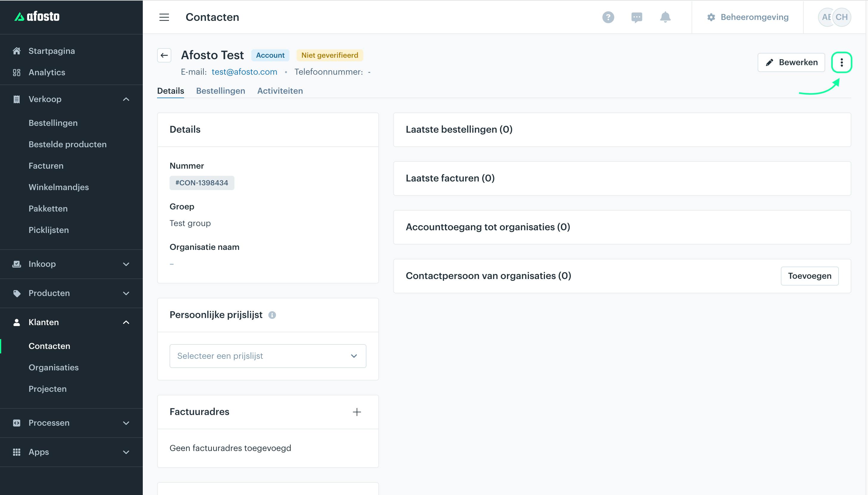Click the Apps grid icon
This screenshot has height=495, width=868.
coord(16,452)
